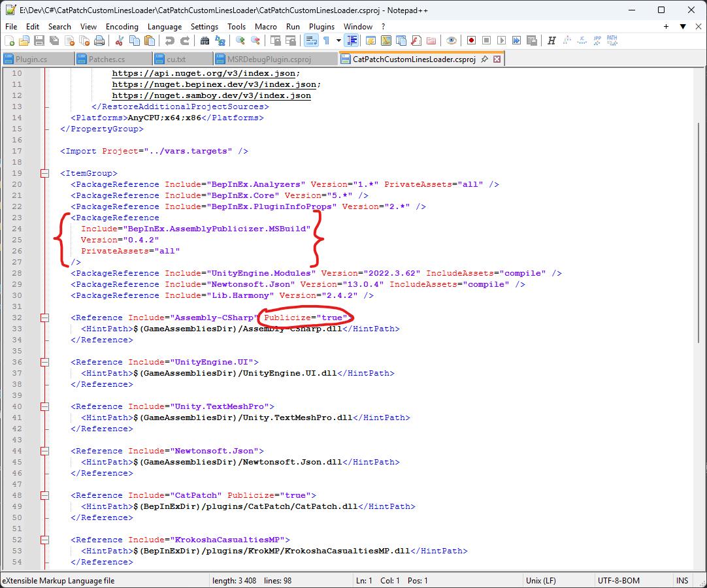The image size is (707, 588).
Task: Stop macro recording
Action: click(487, 41)
